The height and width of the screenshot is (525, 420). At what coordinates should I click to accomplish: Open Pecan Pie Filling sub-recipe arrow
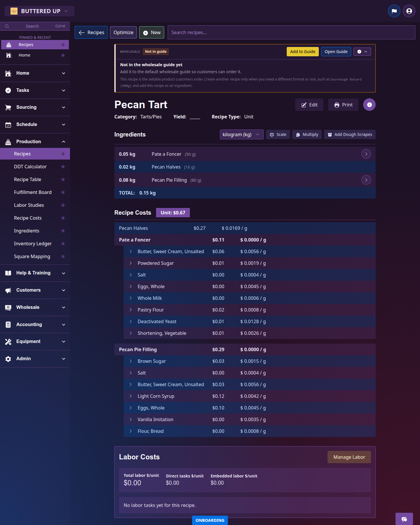(366, 180)
